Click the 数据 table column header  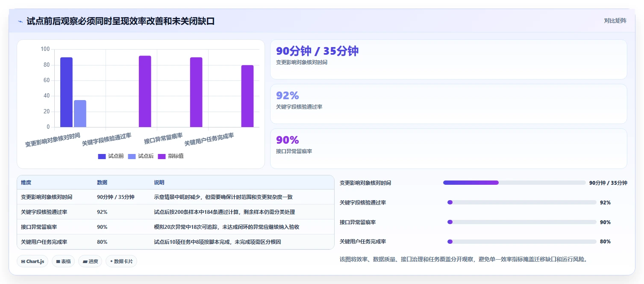[102, 183]
